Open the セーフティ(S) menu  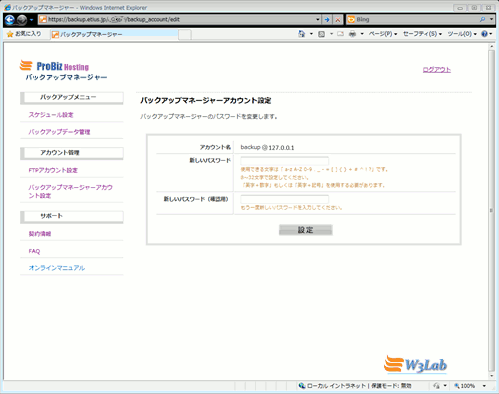(x=422, y=34)
